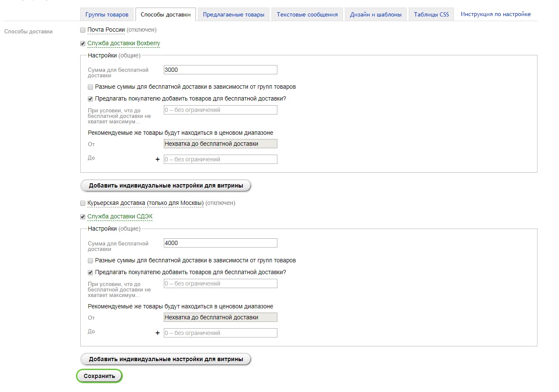
Task: Click СДЭК До price limit field
Action: tap(220, 333)
